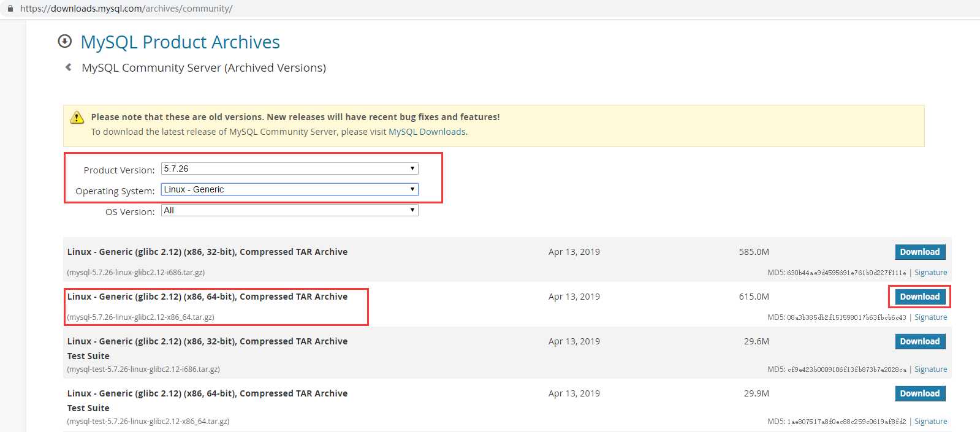The image size is (980, 432).
Task: Click the MD5 hash for x86_64 archive
Action: tap(846, 317)
